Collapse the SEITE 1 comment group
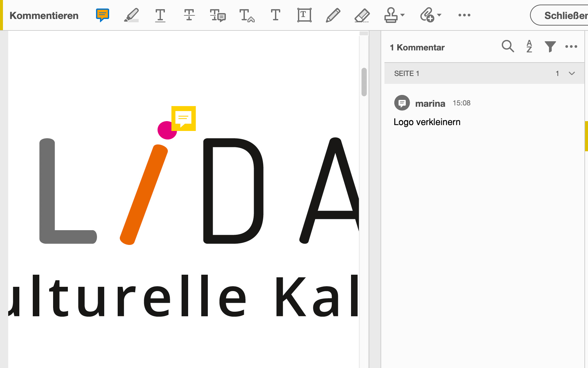Image resolution: width=588 pixels, height=368 pixels. point(572,73)
